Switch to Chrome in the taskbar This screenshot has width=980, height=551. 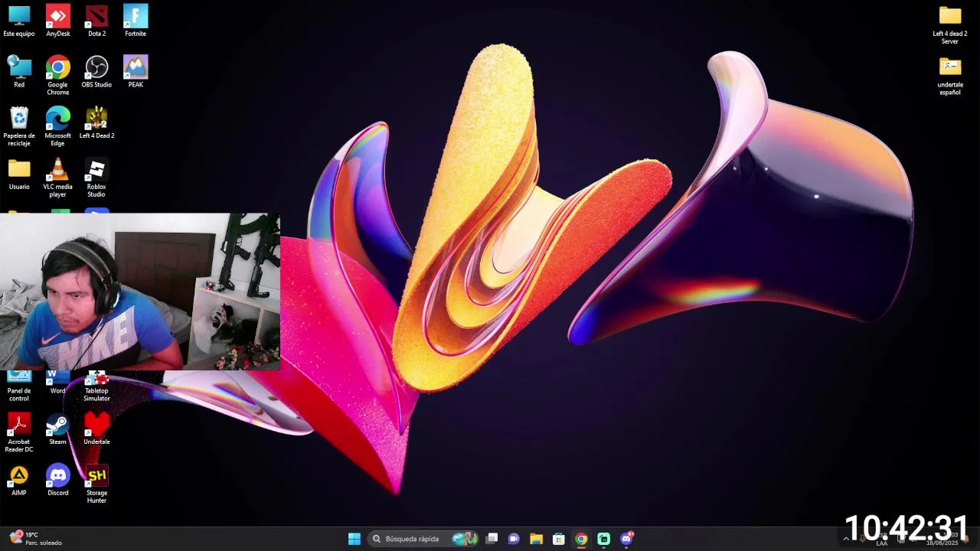[581, 539]
